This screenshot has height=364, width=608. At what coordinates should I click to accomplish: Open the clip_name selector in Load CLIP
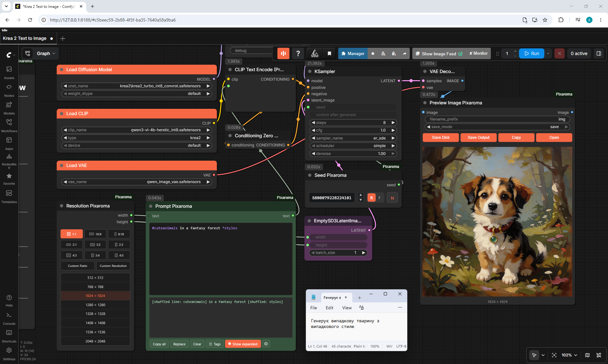136,130
